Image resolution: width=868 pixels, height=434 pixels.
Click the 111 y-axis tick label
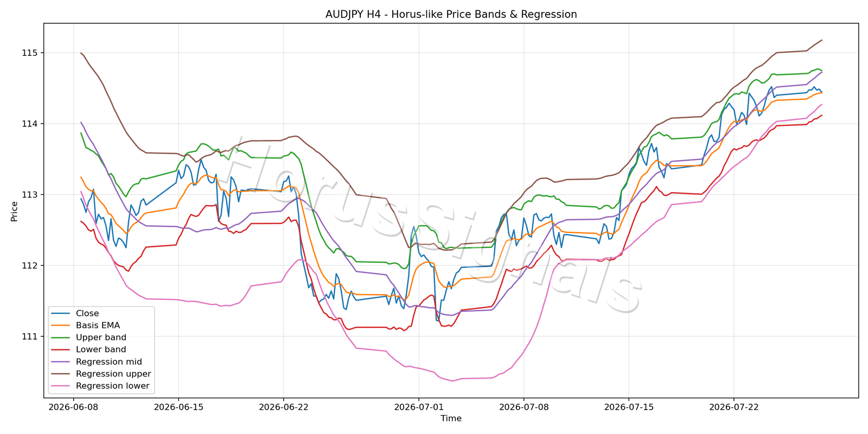point(30,336)
